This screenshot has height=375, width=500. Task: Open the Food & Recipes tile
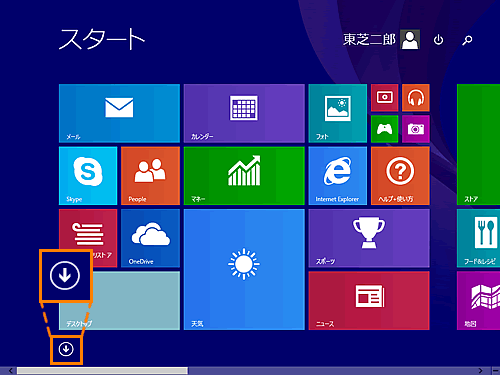point(479,238)
